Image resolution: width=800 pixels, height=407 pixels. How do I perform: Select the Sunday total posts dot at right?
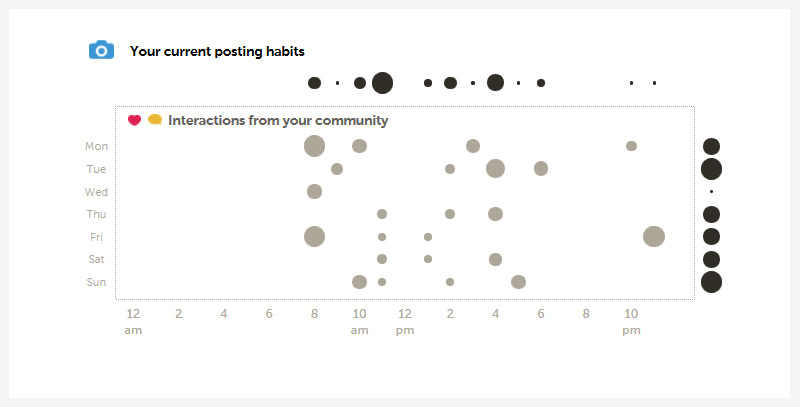[711, 282]
